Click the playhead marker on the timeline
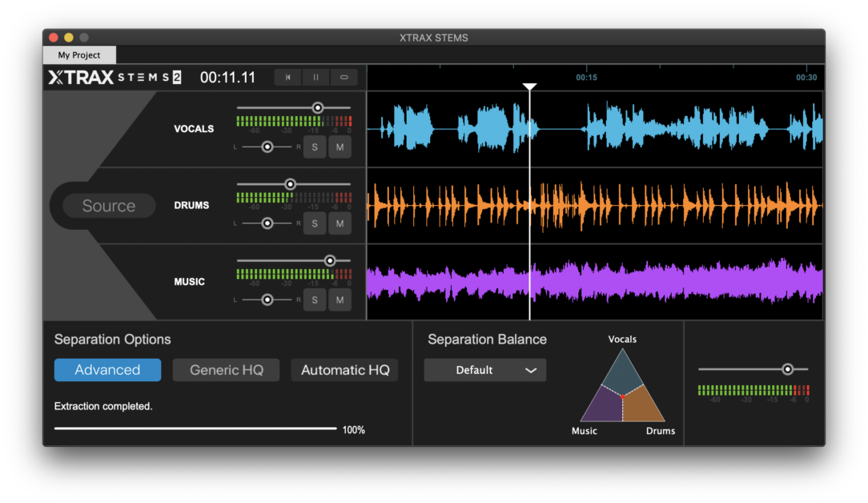868x503 pixels. coord(530,87)
